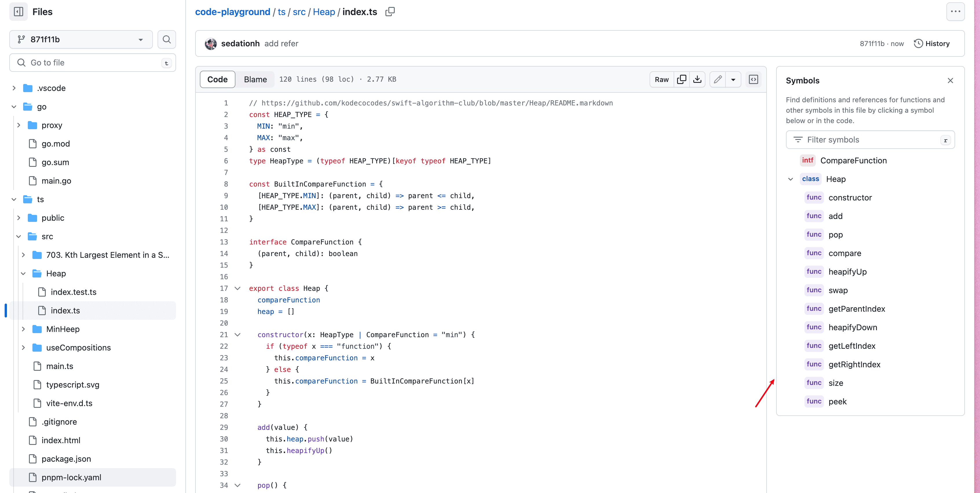
Task: Expand the MinHeep folder
Action: [x=23, y=329]
